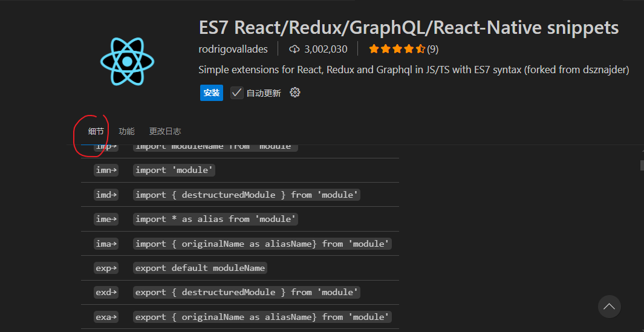Click 'export { originalName as aliasName}' code

pyautogui.click(x=262, y=317)
